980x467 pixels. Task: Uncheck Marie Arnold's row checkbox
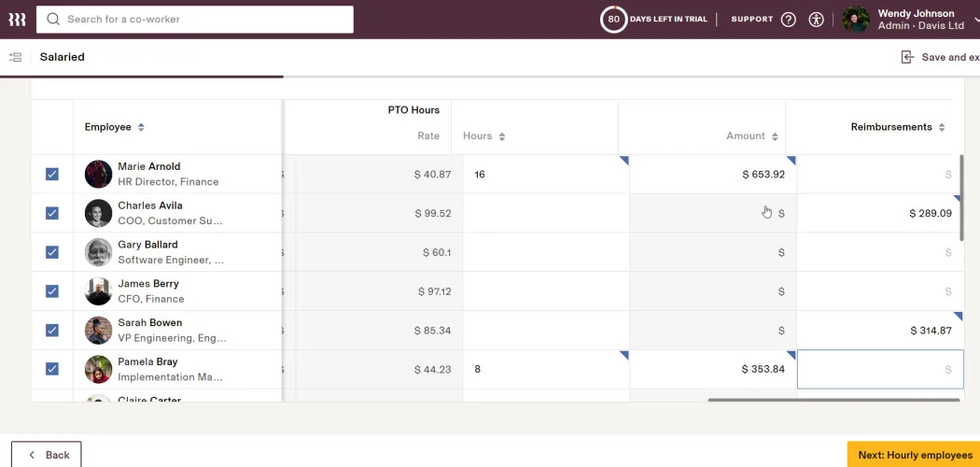coord(52,174)
